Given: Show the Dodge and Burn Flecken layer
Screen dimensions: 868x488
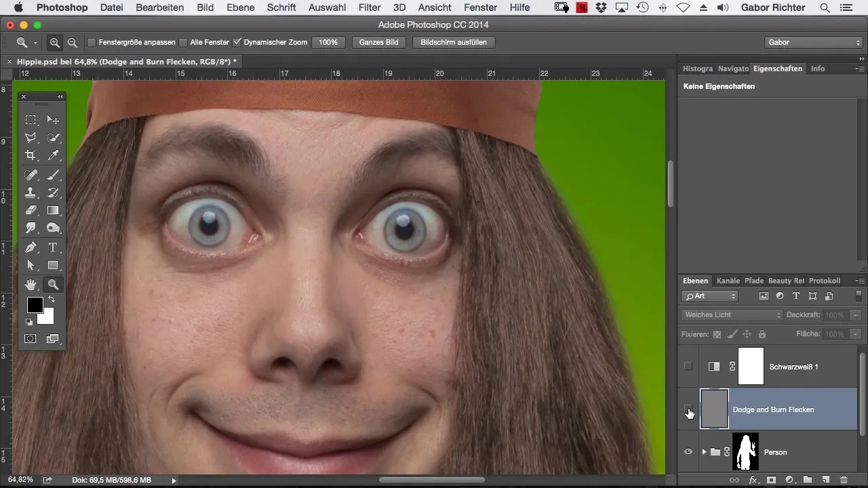Looking at the screenshot, I should tap(688, 409).
